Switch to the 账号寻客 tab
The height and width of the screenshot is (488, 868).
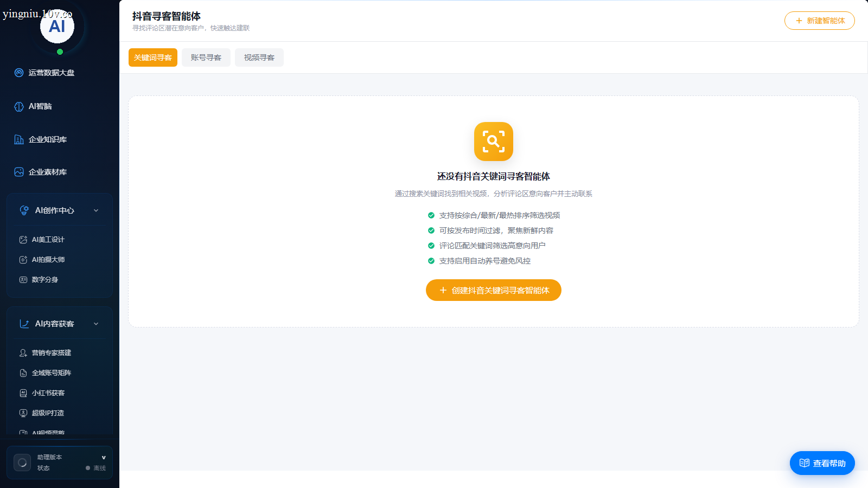click(206, 57)
